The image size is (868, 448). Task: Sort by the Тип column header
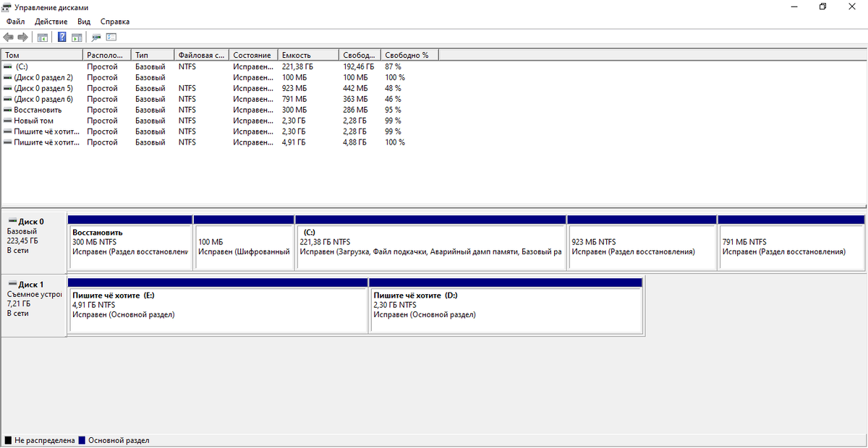[x=153, y=55]
